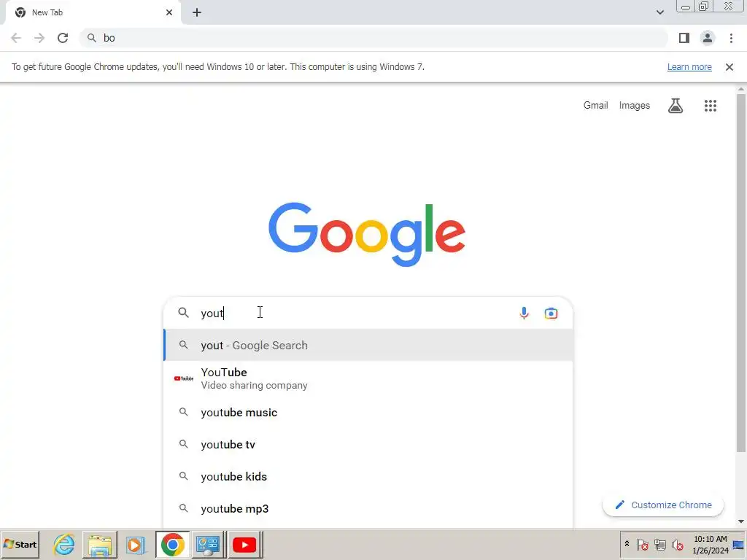Screen dimensions: 747x560
Task: Open a new tab with plus button
Action: (197, 12)
